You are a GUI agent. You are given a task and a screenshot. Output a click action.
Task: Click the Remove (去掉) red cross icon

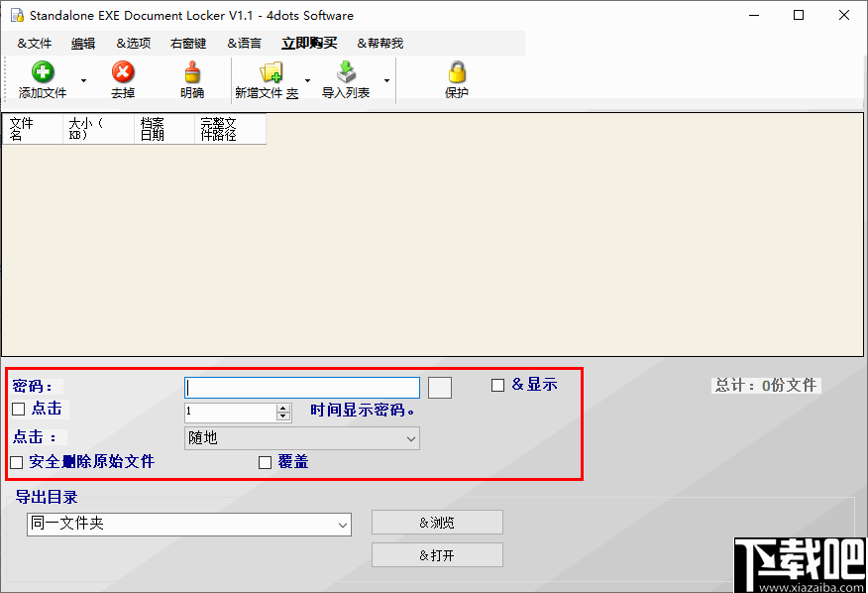(122, 71)
